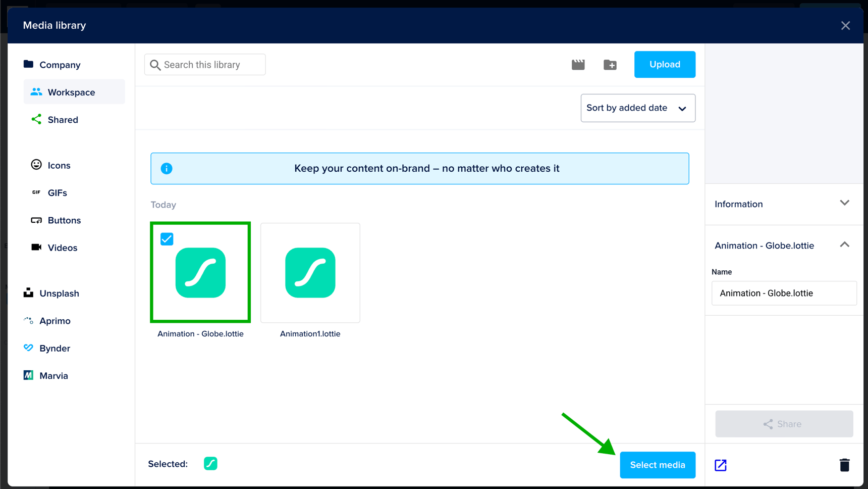Click the video clapperboard icon in toolbar

point(578,65)
